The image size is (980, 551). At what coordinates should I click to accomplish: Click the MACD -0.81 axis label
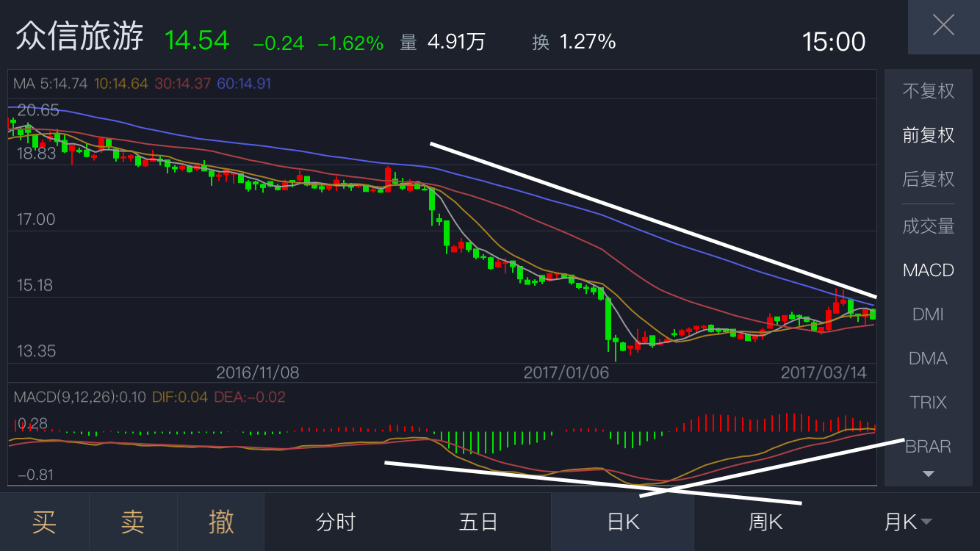pos(36,475)
